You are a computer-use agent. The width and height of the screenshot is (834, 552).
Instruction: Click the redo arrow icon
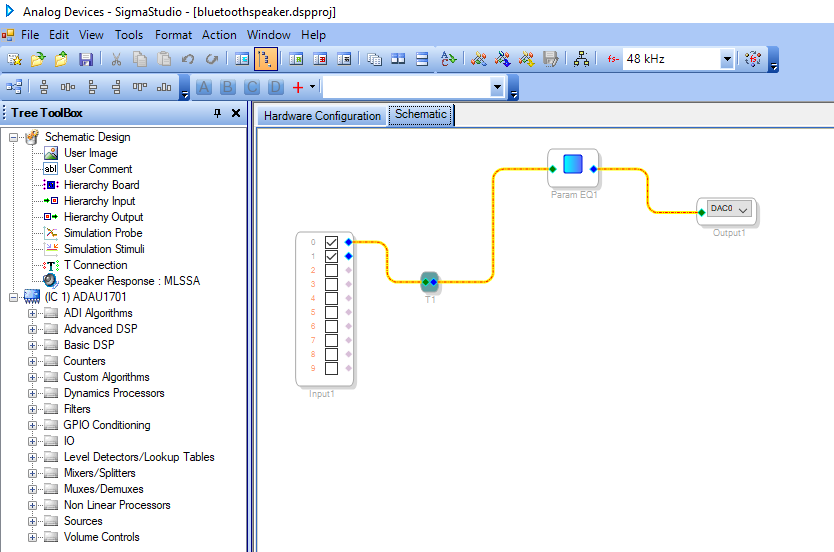[x=212, y=59]
